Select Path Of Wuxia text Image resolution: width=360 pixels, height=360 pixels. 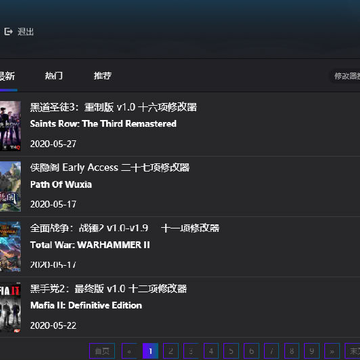pos(61,184)
